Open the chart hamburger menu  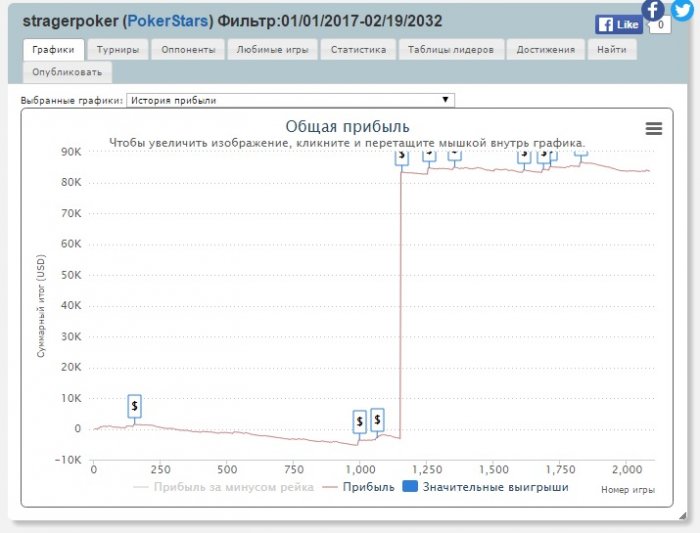pyautogui.click(x=654, y=129)
